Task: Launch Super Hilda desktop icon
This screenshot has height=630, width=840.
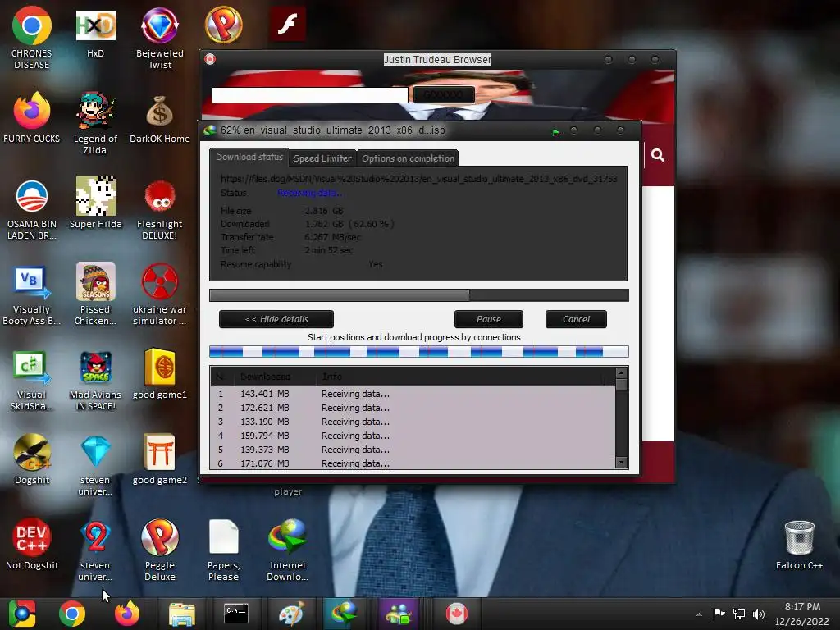Action: coord(95,203)
